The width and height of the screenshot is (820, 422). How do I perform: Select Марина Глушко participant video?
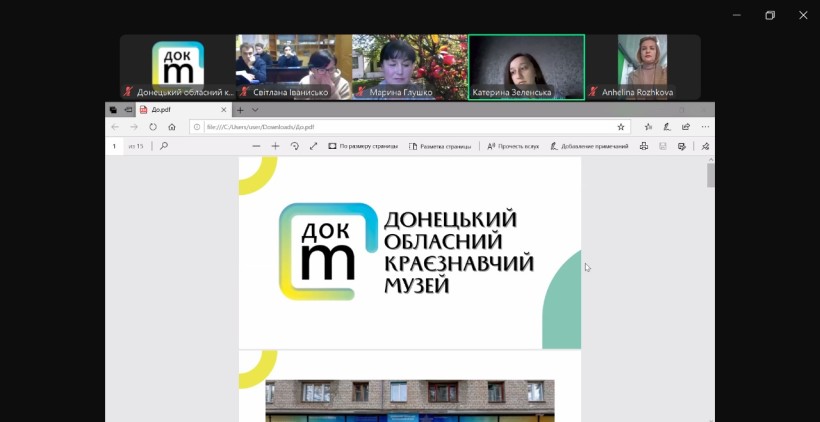pos(409,67)
